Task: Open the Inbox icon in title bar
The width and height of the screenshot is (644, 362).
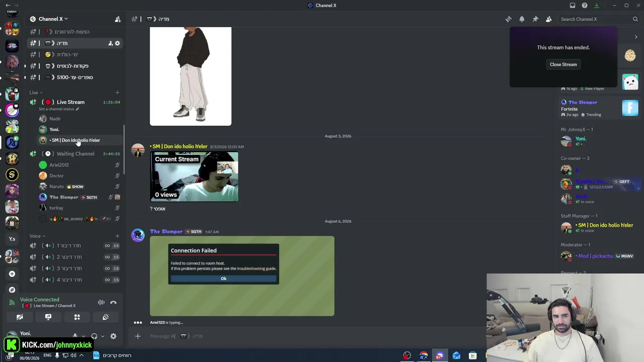Action: (x=573, y=6)
